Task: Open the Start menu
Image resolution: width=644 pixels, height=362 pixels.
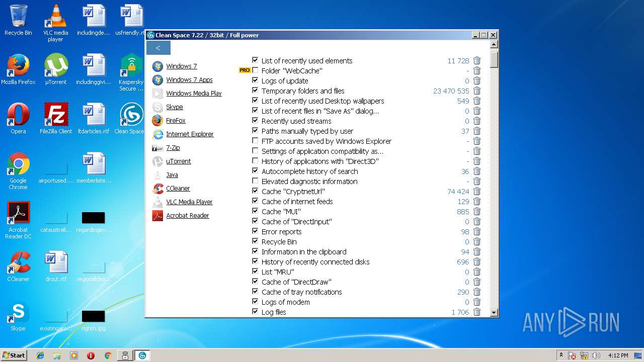Action: [14, 355]
